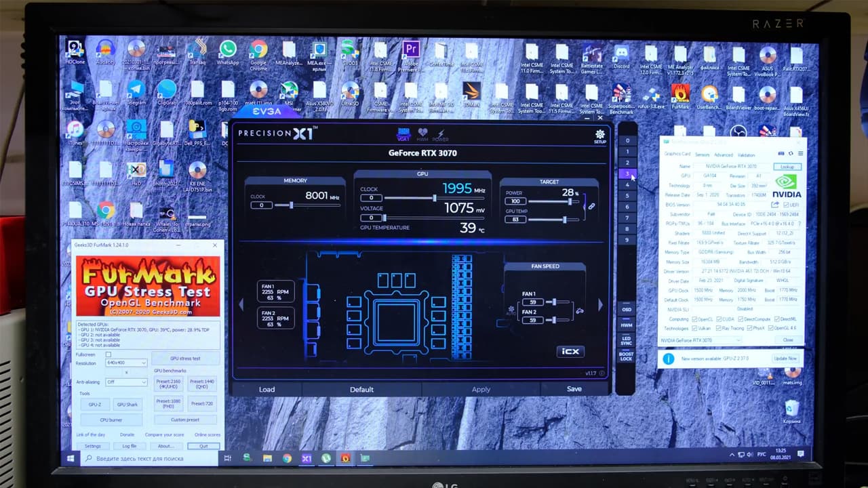868x488 pixels.
Task: Toggle Ray Tracing checkbox in GPU-Z
Action: [719, 328]
